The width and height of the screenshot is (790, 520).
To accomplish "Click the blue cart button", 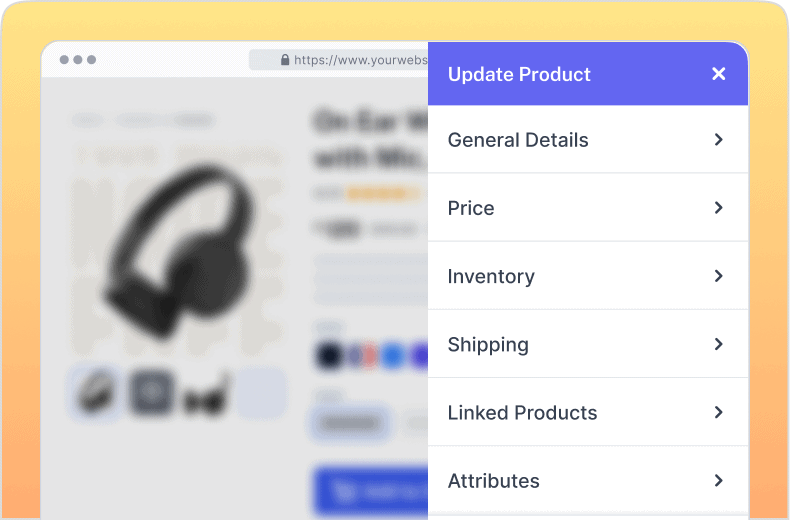I will pos(370,491).
